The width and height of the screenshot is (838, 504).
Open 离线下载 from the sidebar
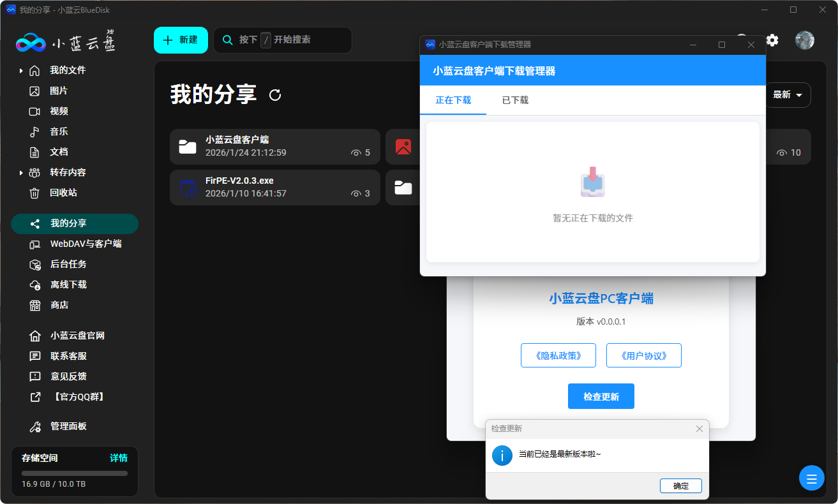68,285
